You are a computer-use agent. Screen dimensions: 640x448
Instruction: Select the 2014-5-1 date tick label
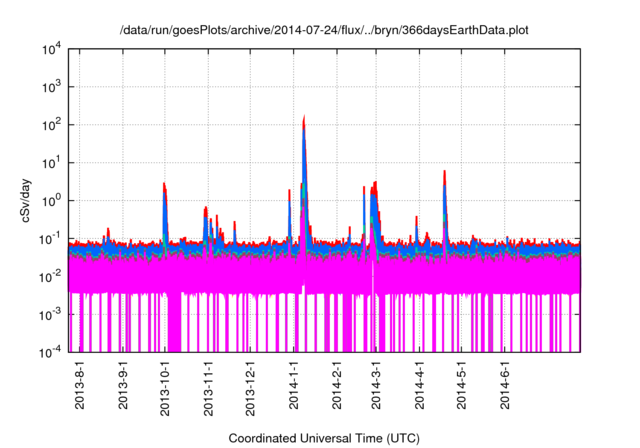(x=461, y=384)
